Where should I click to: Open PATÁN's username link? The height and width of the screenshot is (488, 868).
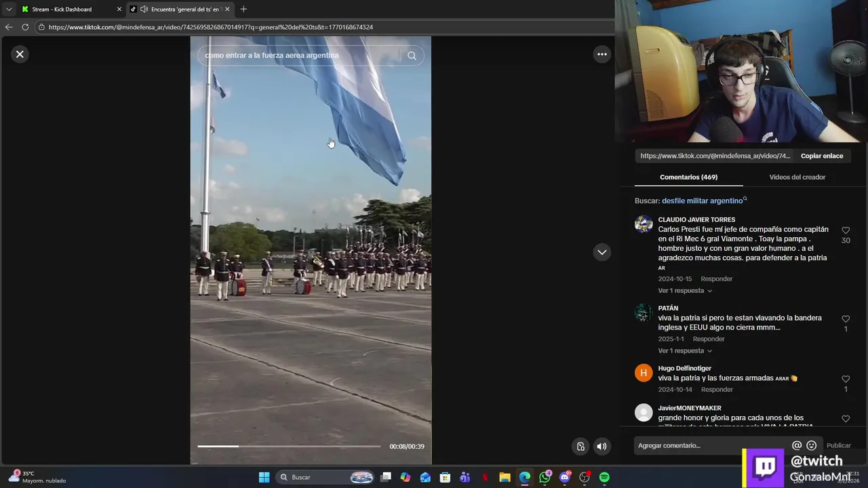pos(668,308)
